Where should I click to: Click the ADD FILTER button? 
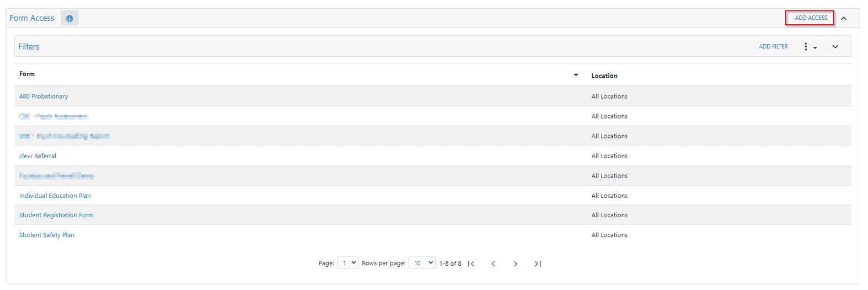tap(773, 47)
